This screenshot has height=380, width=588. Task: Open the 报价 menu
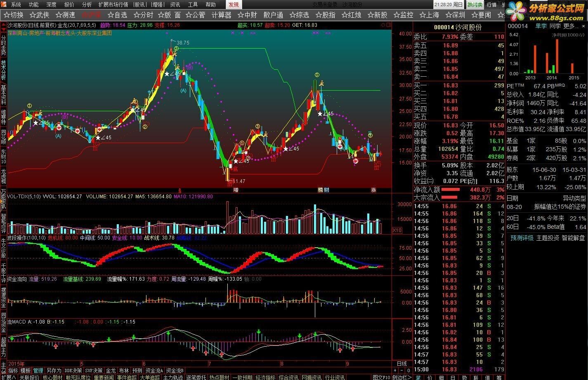pos(69,5)
